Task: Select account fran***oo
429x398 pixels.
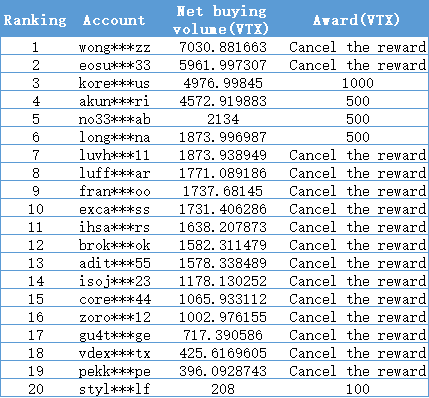Action: tap(114, 191)
